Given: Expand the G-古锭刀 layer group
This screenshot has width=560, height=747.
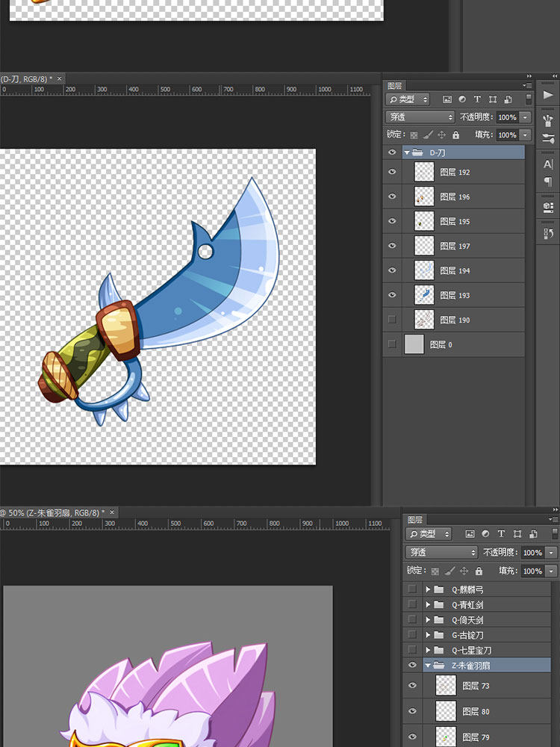Looking at the screenshot, I should tap(428, 635).
